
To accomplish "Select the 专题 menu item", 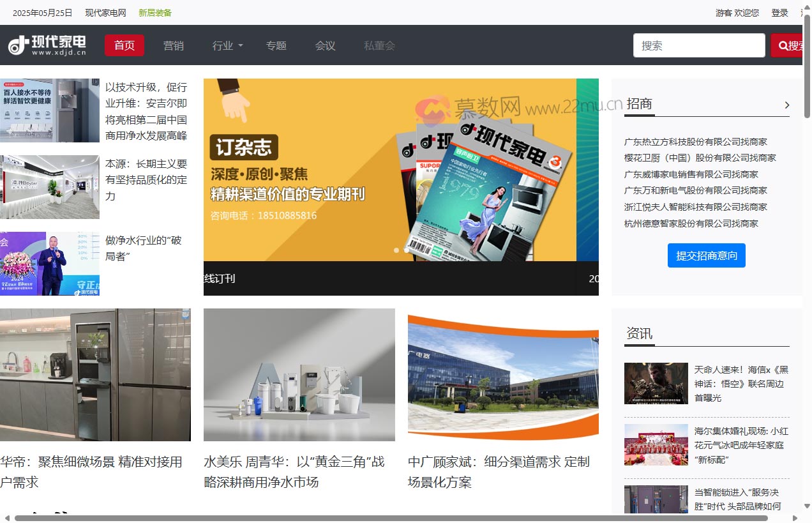I will (276, 45).
